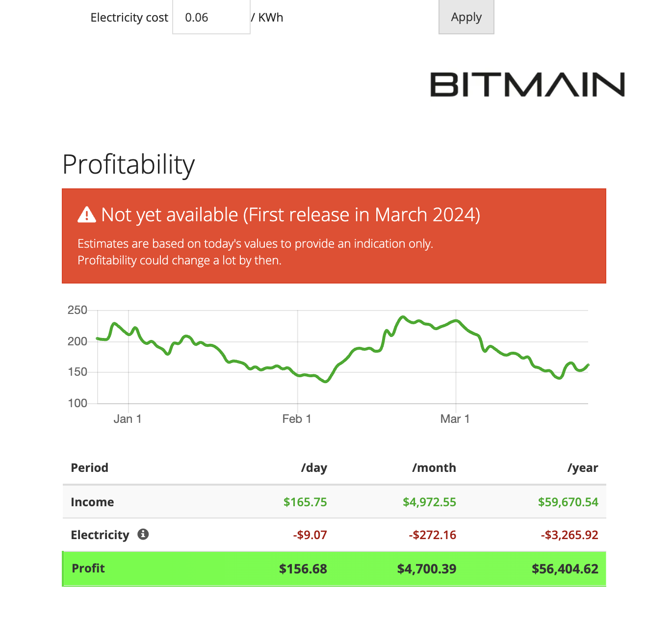Click the warning triangle icon in red banner
The height and width of the screenshot is (622, 672).
pyautogui.click(x=87, y=215)
